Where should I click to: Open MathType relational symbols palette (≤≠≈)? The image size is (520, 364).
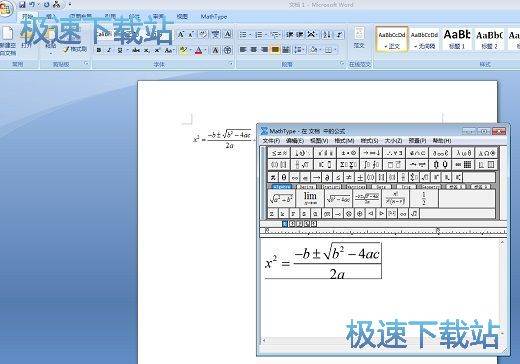click(279, 153)
